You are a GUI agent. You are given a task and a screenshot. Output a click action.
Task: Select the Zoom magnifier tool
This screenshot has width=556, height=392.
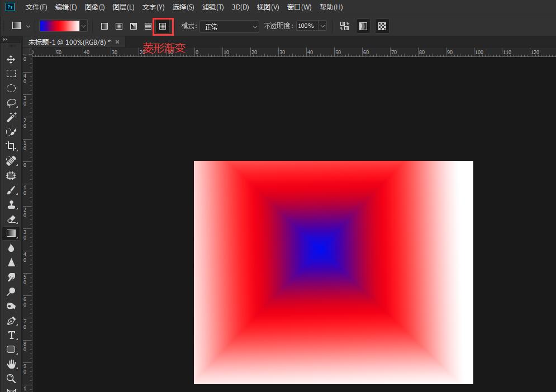tap(11, 379)
